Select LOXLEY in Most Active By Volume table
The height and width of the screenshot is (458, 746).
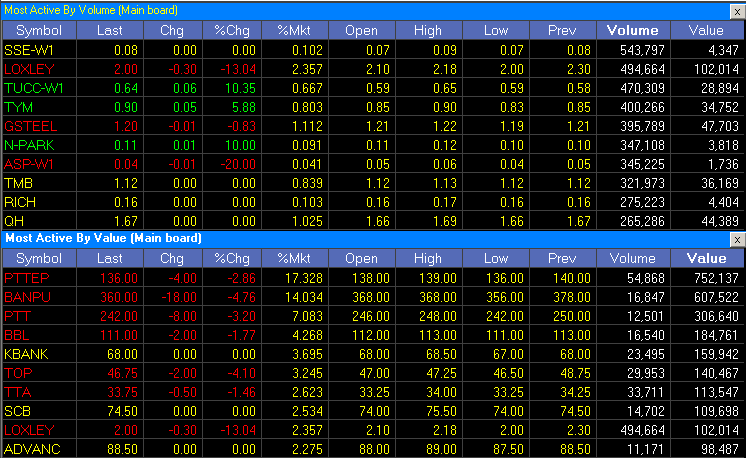click(29, 69)
